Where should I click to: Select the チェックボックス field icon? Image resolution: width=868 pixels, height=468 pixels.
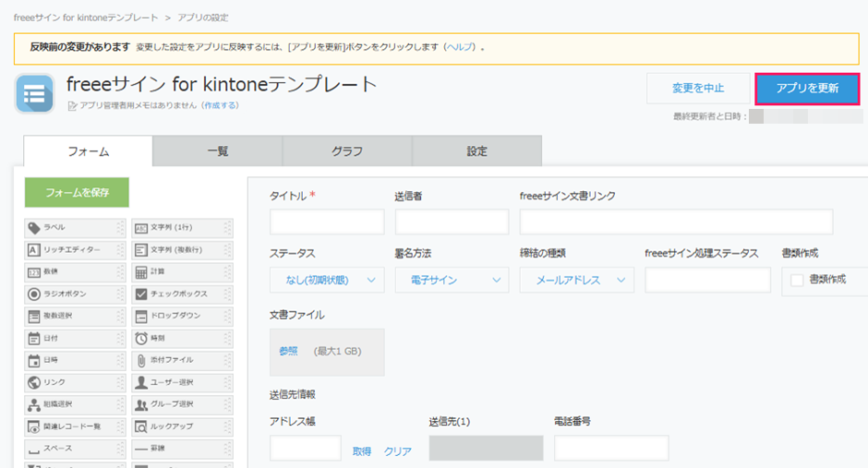coord(141,294)
